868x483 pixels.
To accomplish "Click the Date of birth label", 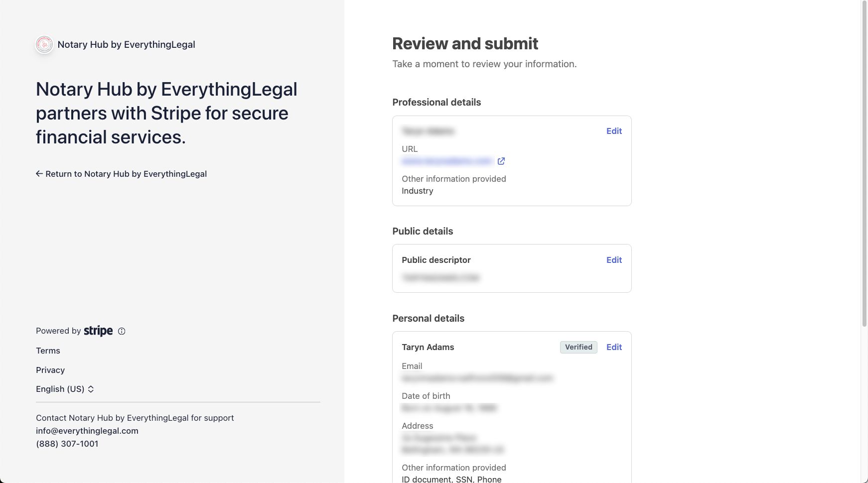I will click(x=426, y=396).
